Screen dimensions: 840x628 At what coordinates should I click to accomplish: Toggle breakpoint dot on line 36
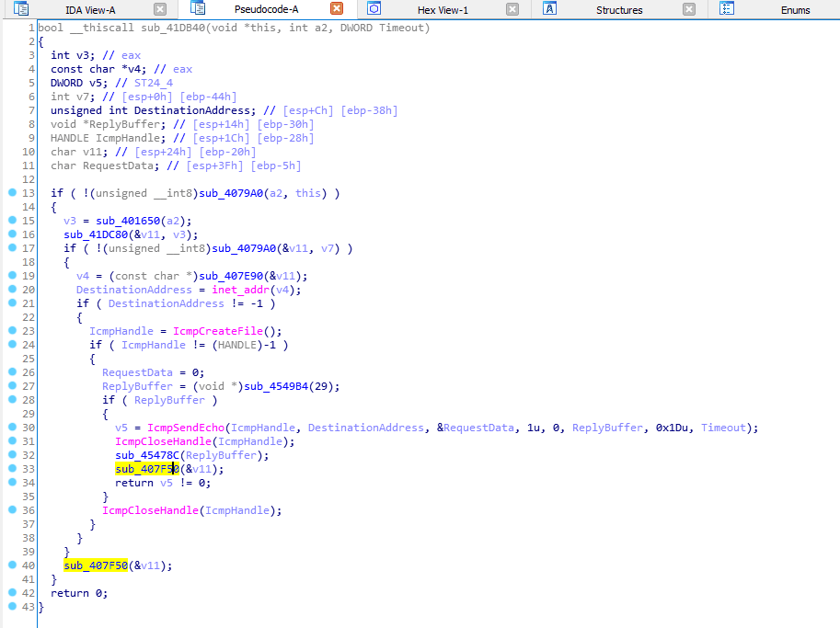(x=12, y=509)
